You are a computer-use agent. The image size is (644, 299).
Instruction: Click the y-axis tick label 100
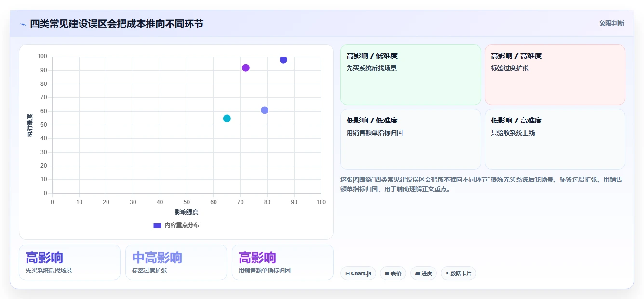(x=42, y=57)
